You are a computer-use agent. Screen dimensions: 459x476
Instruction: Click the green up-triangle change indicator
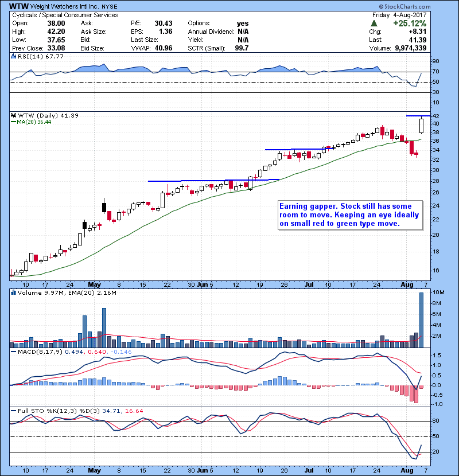(x=374, y=24)
